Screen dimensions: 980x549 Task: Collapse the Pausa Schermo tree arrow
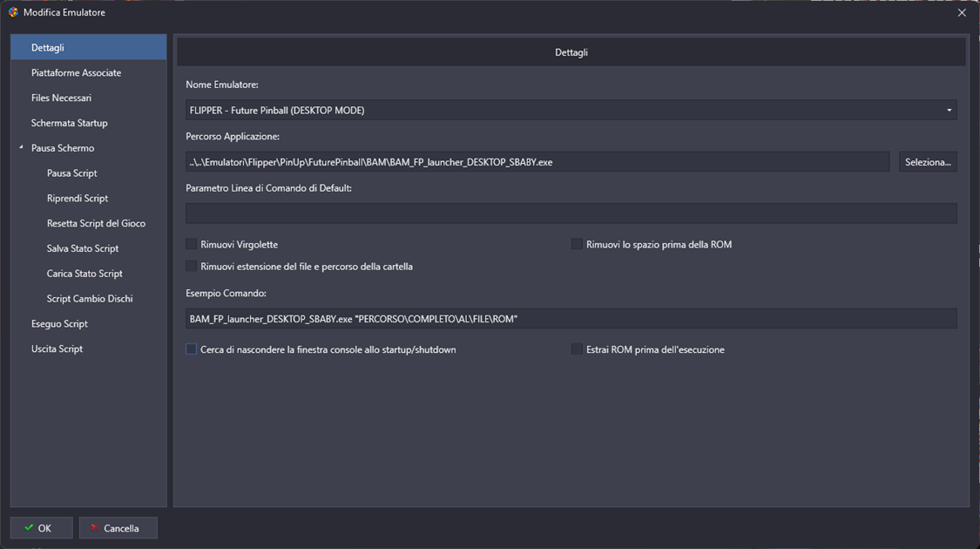pos(21,147)
